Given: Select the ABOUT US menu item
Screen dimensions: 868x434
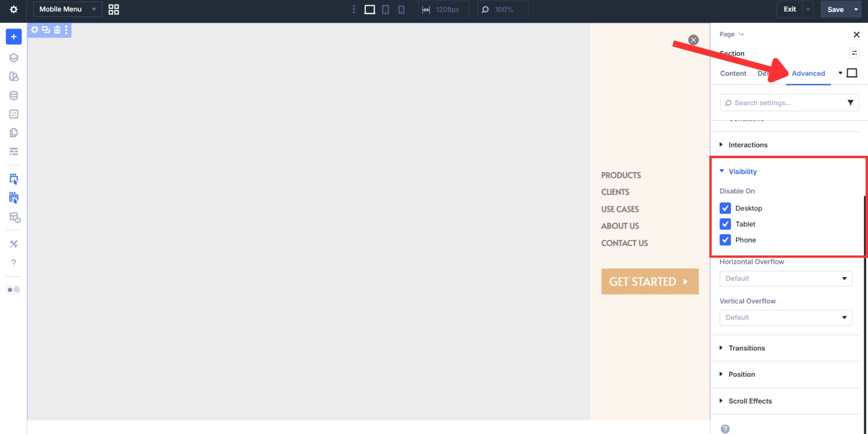Looking at the screenshot, I should click(620, 226).
